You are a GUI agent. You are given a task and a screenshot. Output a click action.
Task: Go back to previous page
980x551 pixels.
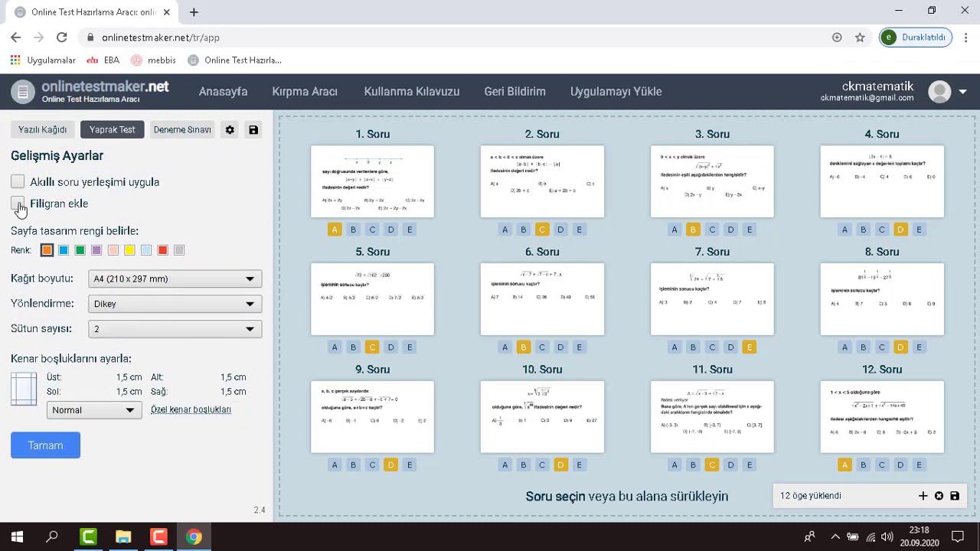[x=16, y=37]
